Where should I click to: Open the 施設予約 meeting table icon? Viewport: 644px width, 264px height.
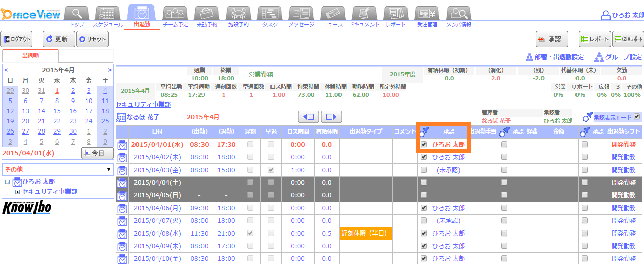[x=238, y=13]
